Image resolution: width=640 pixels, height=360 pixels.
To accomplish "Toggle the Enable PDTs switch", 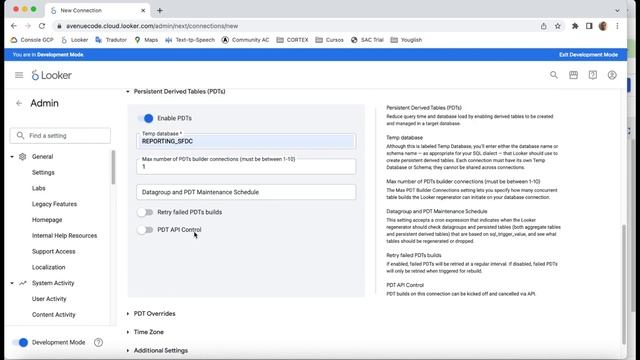I will (145, 118).
